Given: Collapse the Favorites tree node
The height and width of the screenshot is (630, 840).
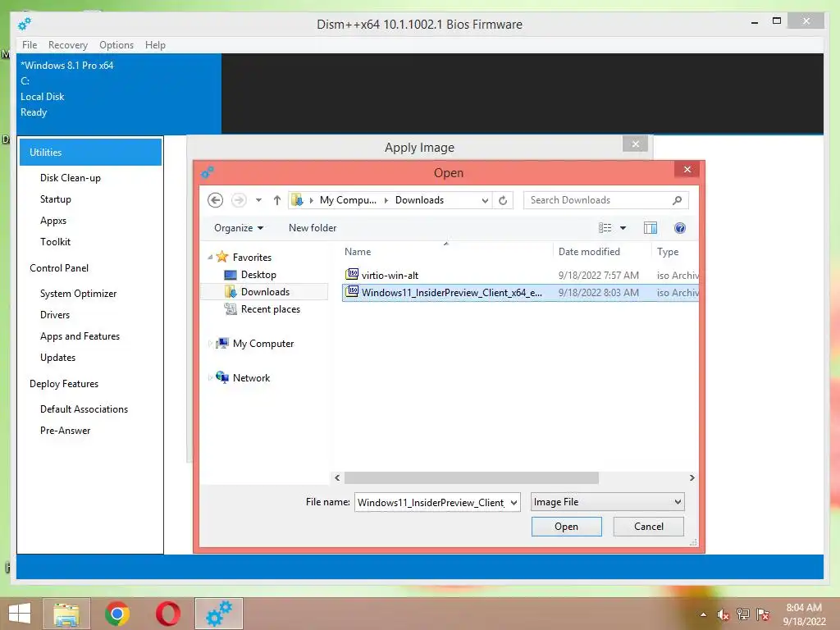Looking at the screenshot, I should [210, 258].
